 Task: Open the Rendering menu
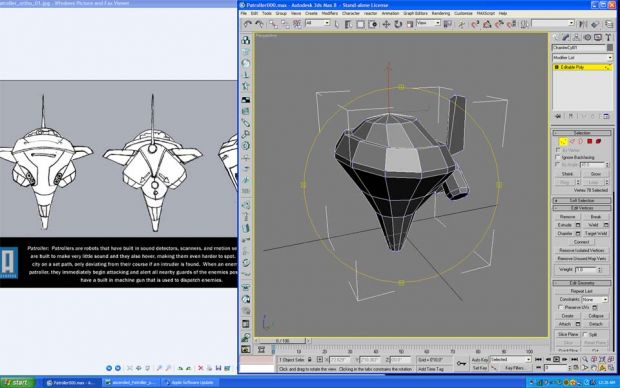coord(440,13)
